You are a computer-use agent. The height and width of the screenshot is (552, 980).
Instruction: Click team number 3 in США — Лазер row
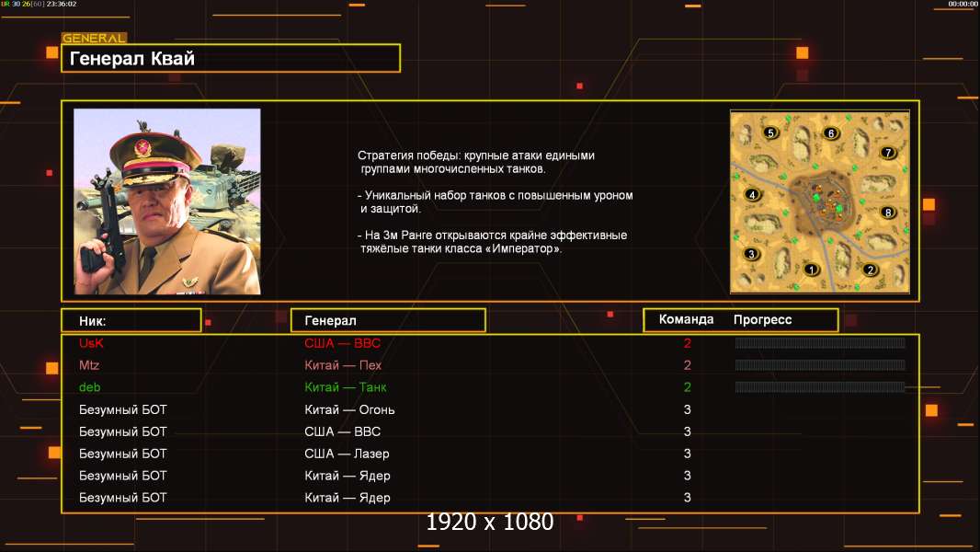pos(688,454)
